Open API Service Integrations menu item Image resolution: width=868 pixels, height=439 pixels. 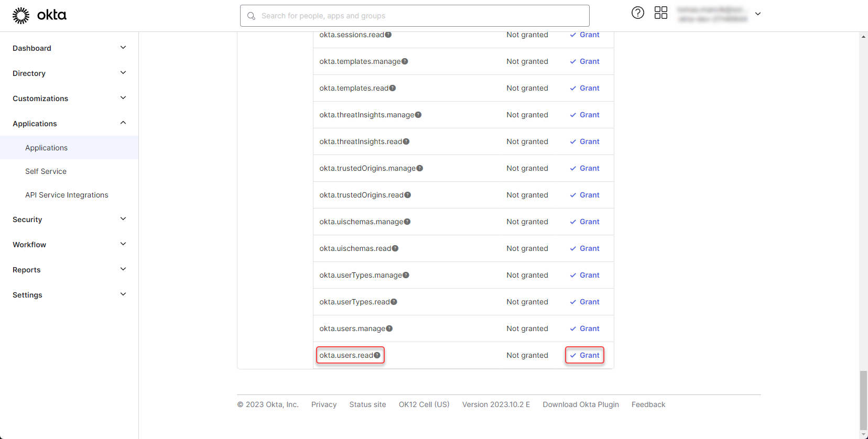tap(67, 195)
